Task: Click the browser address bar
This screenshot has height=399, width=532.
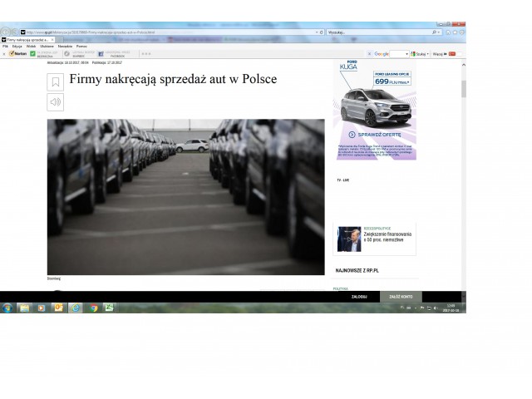Action: [x=166, y=32]
